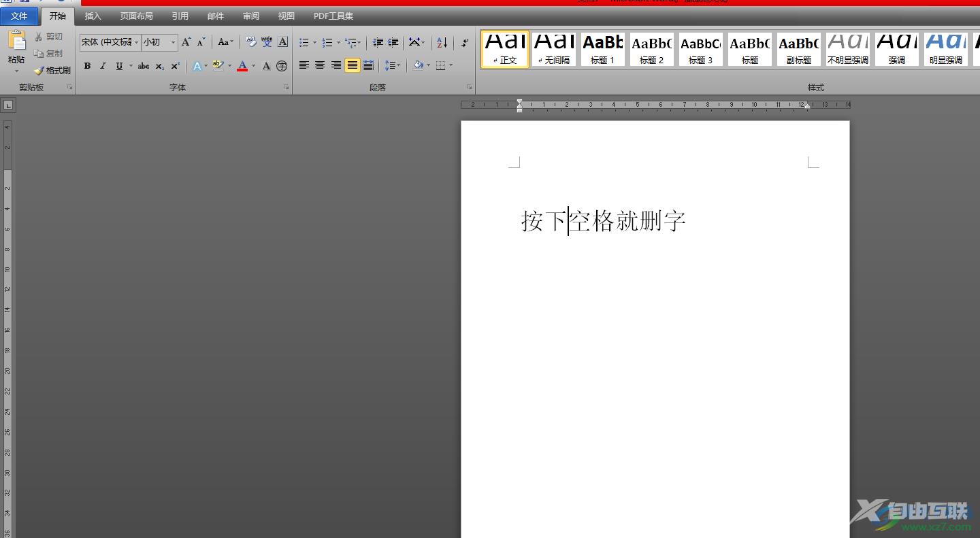Switch to the 插入 (Insert) tab
This screenshot has height=538, width=980.
tap(93, 16)
